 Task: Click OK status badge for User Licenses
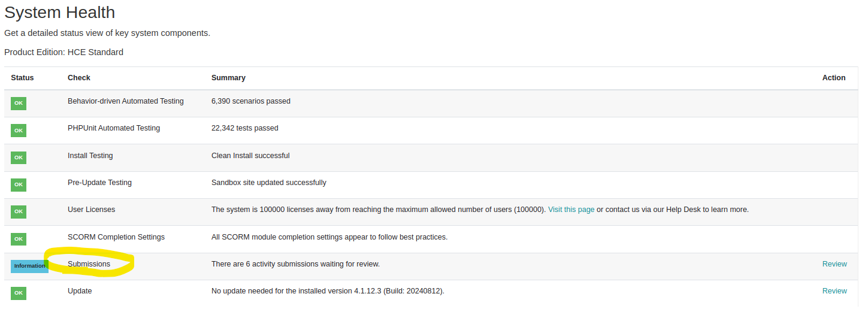point(19,211)
